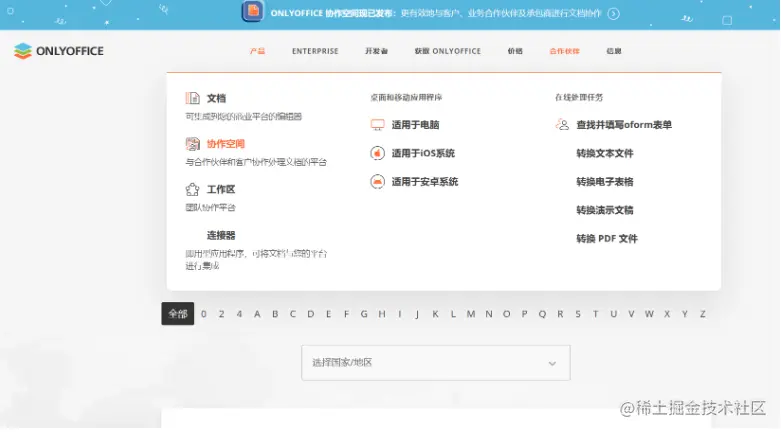
Task: Select the 全部 filter button
Action: (x=178, y=313)
